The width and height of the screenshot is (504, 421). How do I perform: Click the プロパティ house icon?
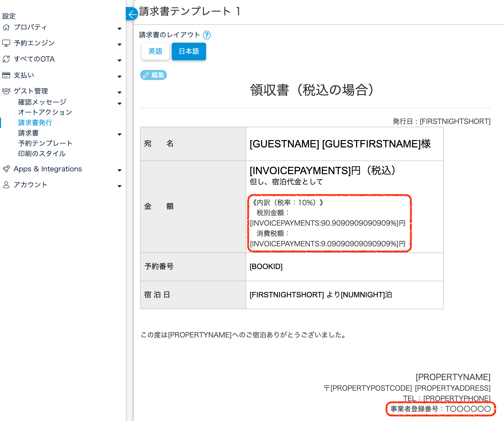[x=6, y=27]
